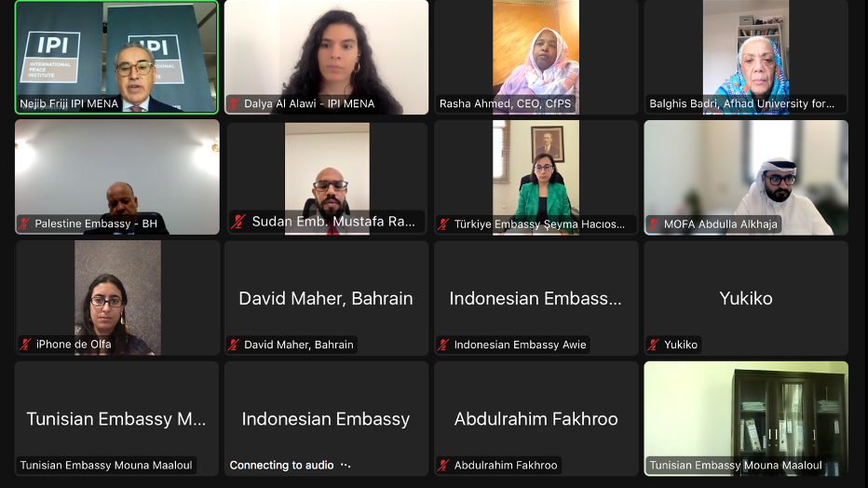This screenshot has height=488, width=868.
Task: Click muted mic icon on Palestine Embassy tile
Action: click(24, 224)
